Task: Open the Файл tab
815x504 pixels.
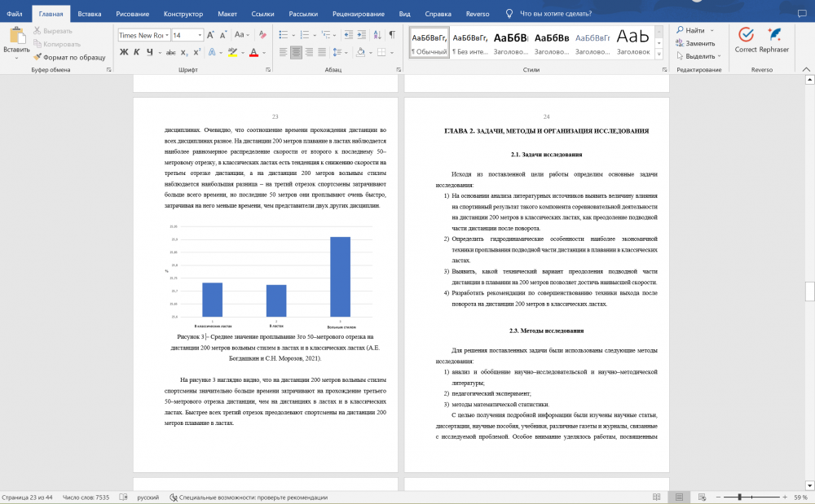Action: pos(15,14)
